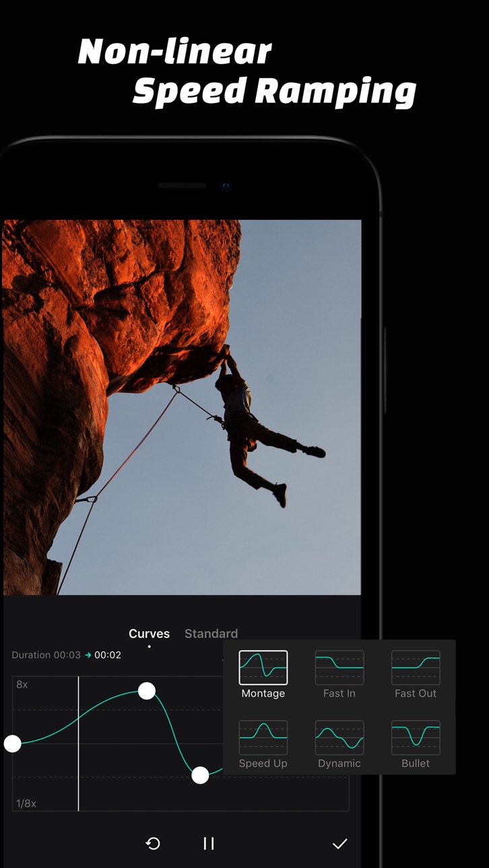Confirm changes with the checkmark
The height and width of the screenshot is (868, 489).
click(340, 843)
